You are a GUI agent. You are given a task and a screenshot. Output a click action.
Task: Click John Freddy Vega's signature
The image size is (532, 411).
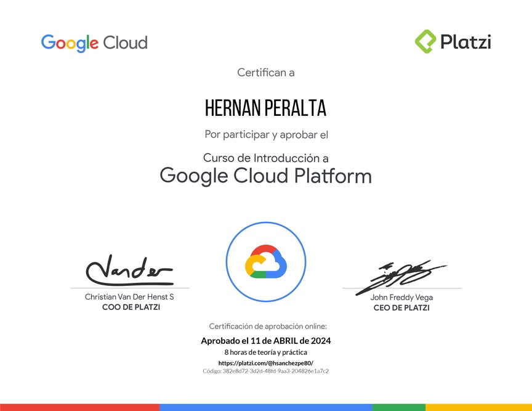click(x=401, y=277)
